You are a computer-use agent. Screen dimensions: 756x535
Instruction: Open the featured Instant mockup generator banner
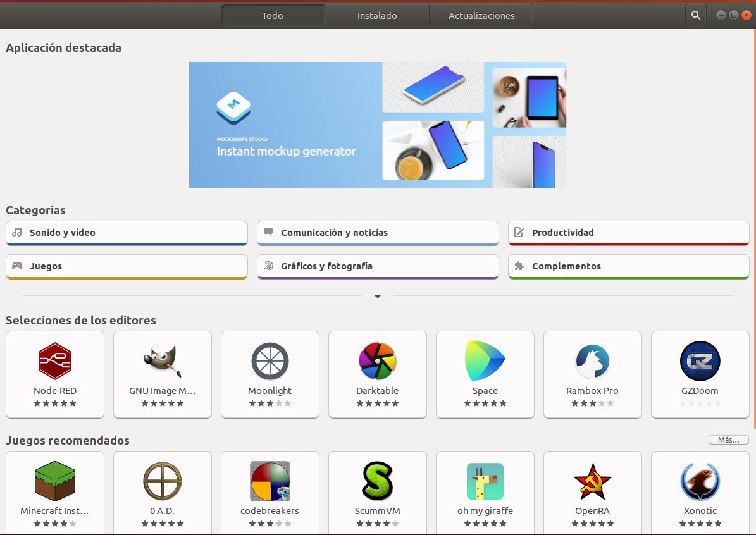[378, 125]
